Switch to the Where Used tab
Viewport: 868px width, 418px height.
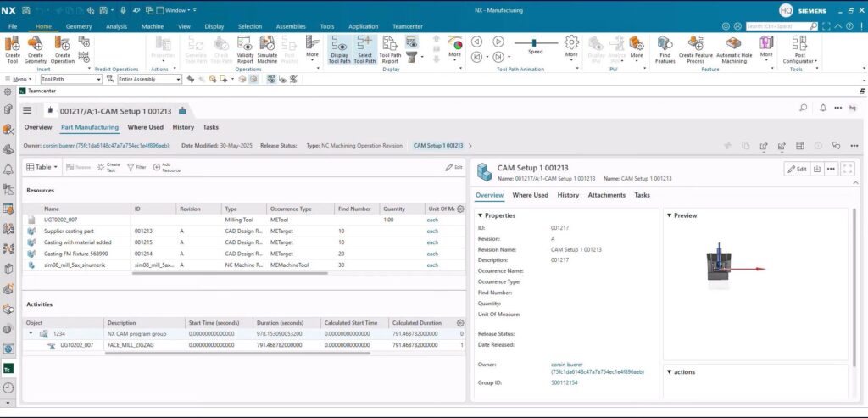(x=145, y=127)
